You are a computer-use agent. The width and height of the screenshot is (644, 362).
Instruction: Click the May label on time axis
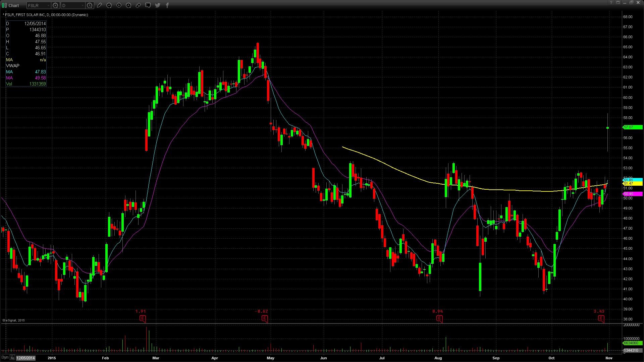(x=270, y=358)
